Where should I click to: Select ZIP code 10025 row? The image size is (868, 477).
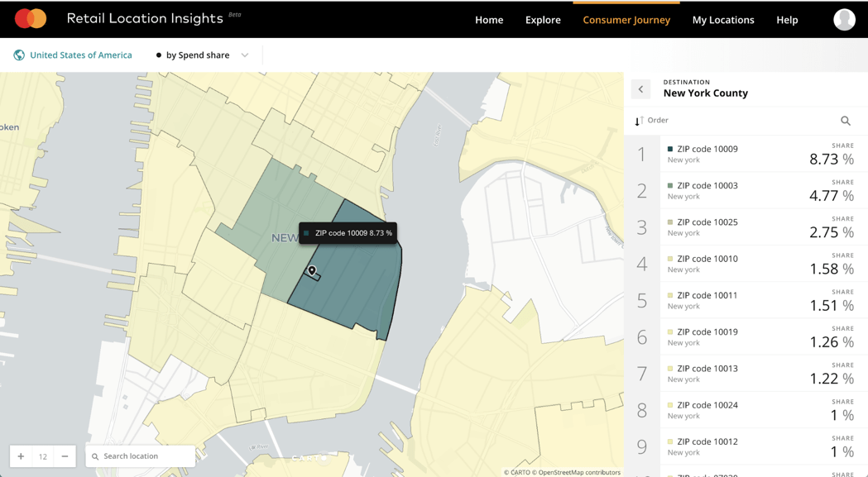746,227
